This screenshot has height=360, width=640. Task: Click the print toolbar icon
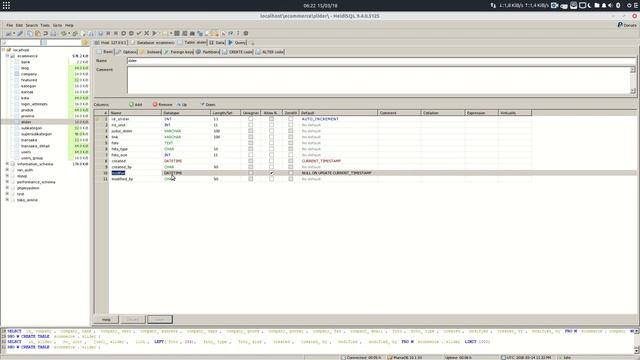pyautogui.click(x=53, y=33)
